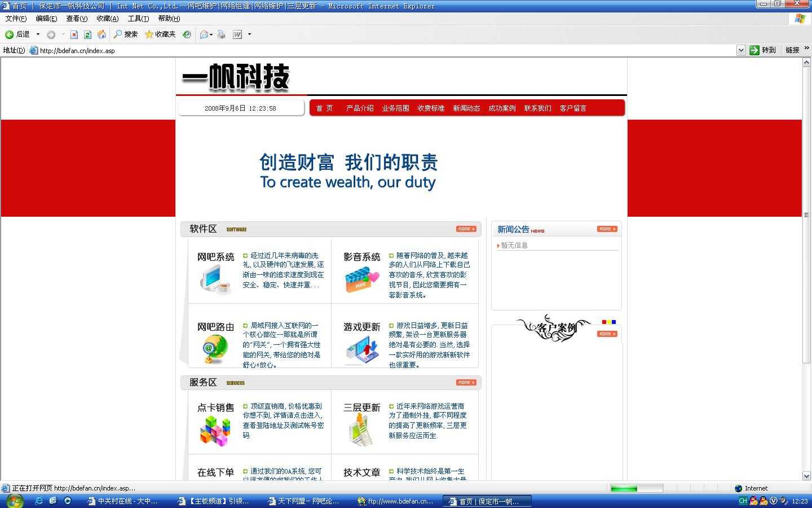Image resolution: width=812 pixels, height=508 pixels.
Task: Click the 三层更新 ladder document icon
Action: click(361, 430)
